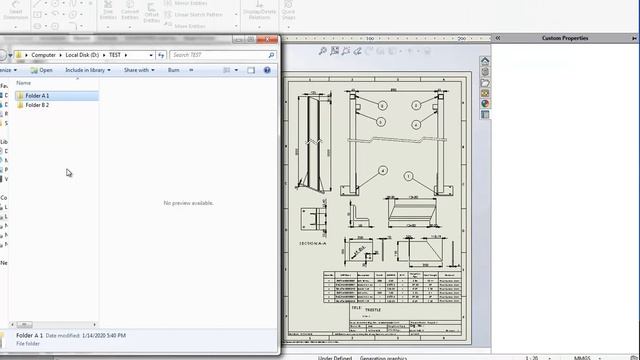Click the Custom Properties pane title
The image size is (640, 360).
565,38
